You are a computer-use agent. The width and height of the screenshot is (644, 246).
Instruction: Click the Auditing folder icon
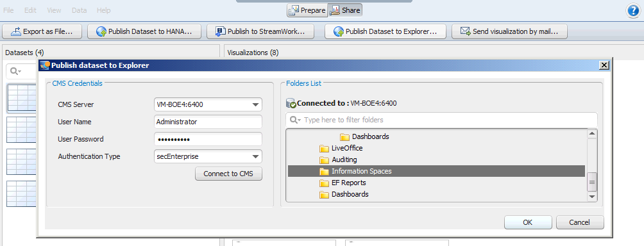click(325, 160)
